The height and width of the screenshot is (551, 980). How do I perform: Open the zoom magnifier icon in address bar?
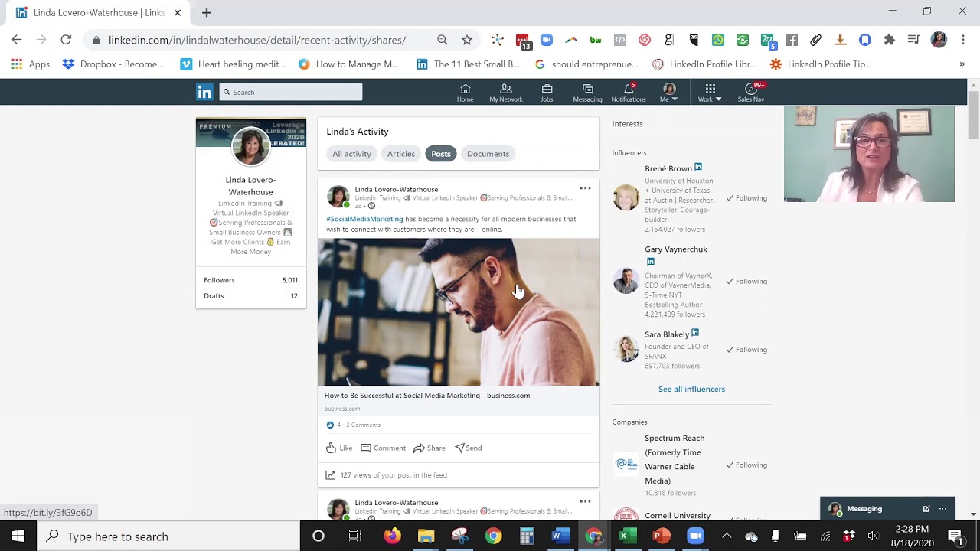point(443,40)
